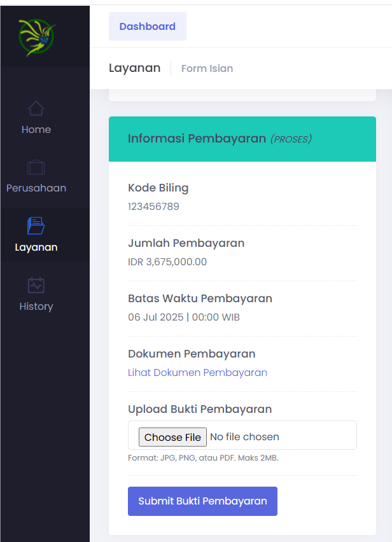Open the History sidebar label
The height and width of the screenshot is (542, 392).
[36, 307]
